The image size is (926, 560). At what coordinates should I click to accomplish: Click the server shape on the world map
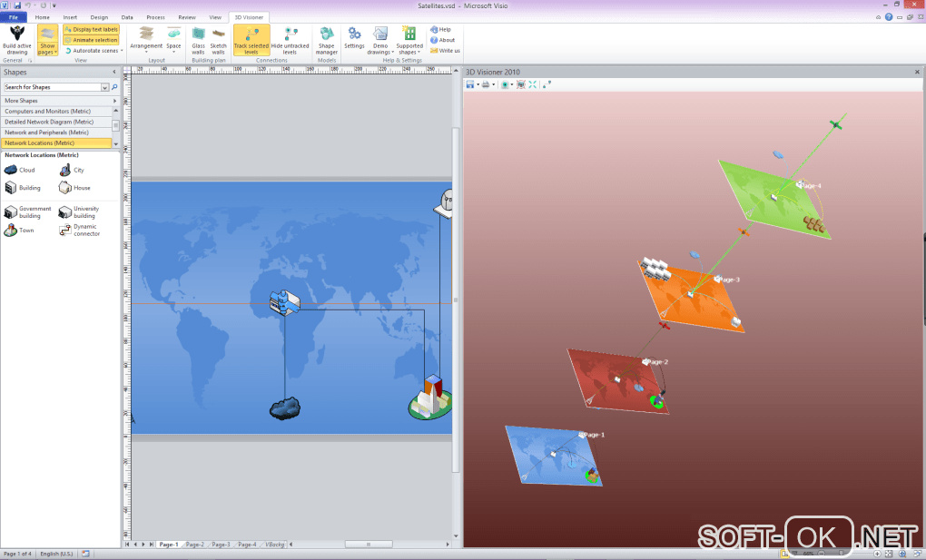coord(285,302)
